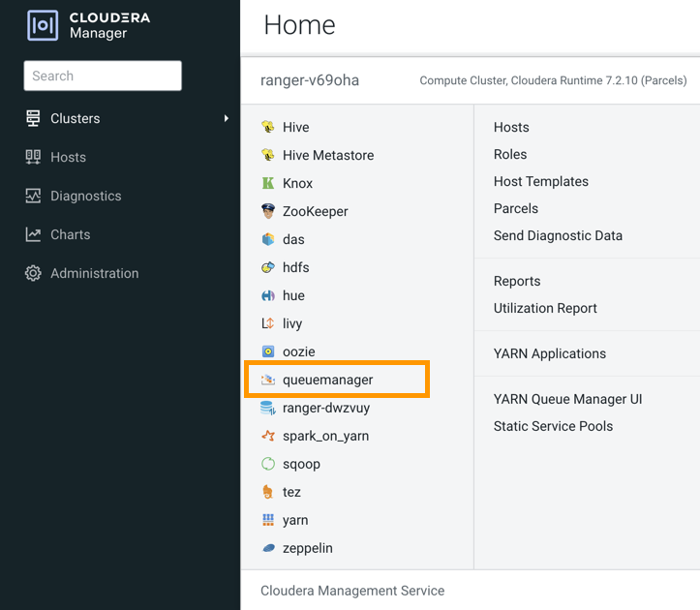
Task: Open the Hosts sidebar menu
Action: click(68, 157)
